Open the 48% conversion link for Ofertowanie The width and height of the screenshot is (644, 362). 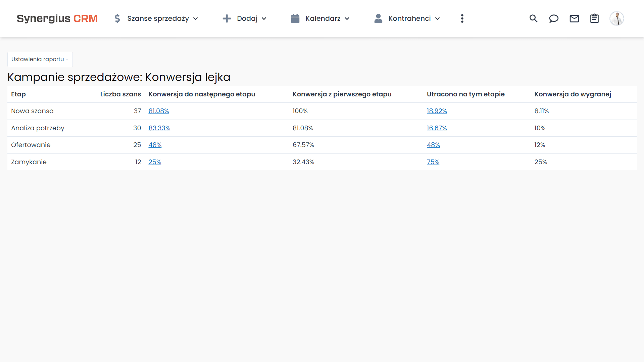point(155,145)
